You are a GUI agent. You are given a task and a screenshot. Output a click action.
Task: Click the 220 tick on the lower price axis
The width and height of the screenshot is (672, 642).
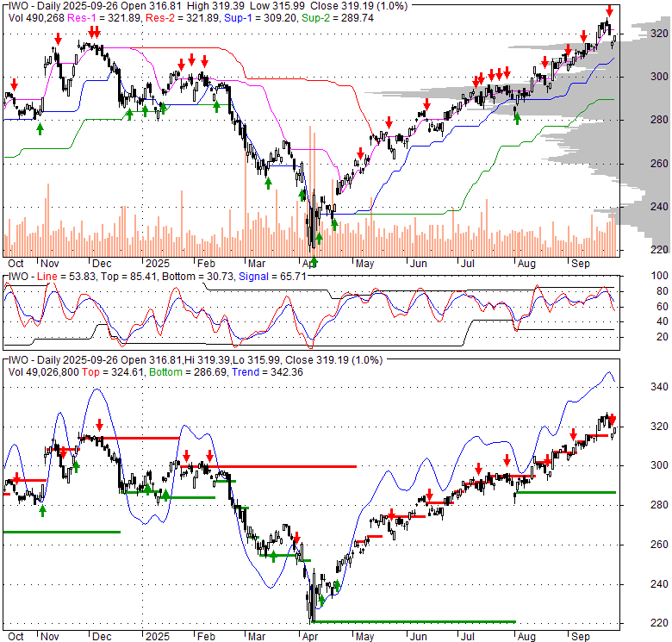[659, 623]
